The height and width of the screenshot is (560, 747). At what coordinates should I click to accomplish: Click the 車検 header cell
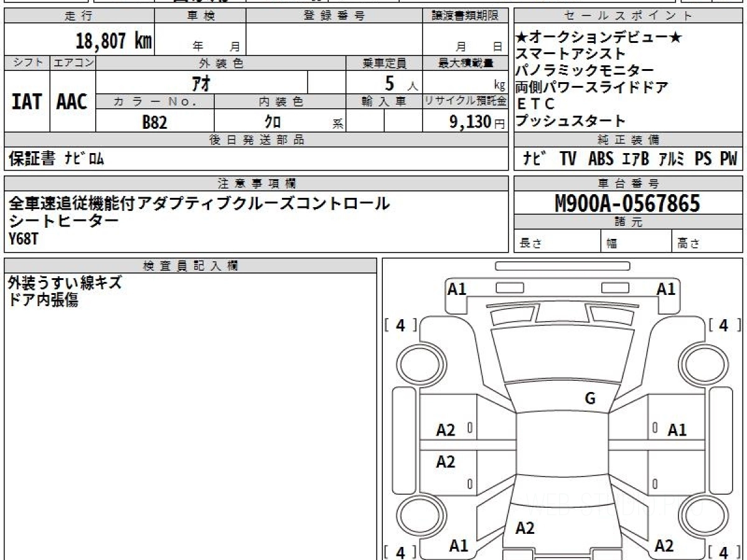tap(200, 16)
